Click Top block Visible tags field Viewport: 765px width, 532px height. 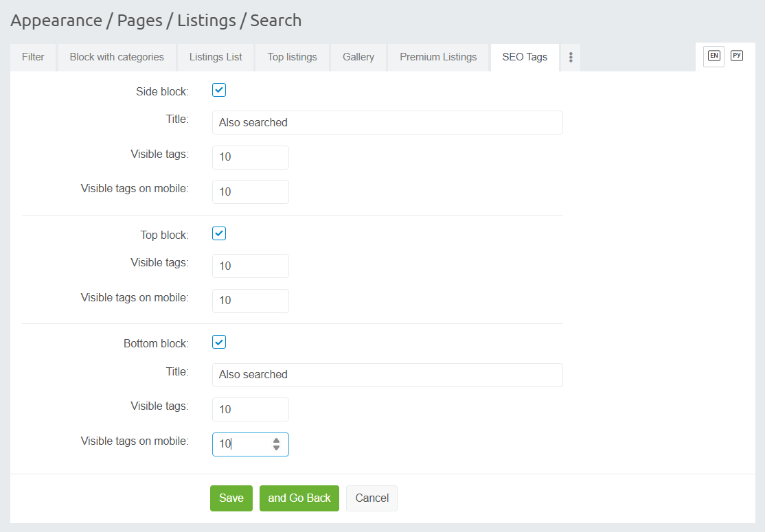pos(250,266)
